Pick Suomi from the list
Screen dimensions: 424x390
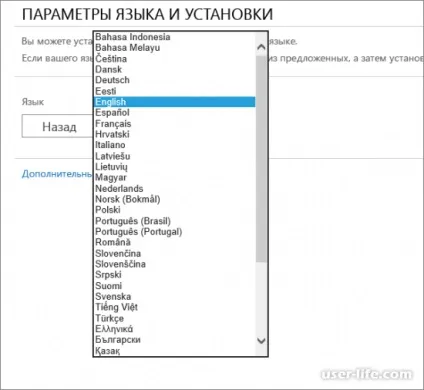click(175, 286)
